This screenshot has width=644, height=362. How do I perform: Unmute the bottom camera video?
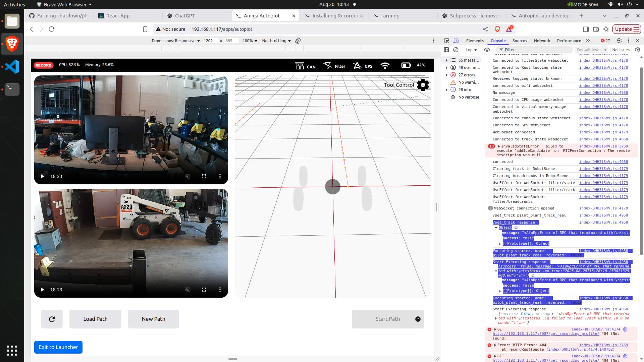(188, 290)
